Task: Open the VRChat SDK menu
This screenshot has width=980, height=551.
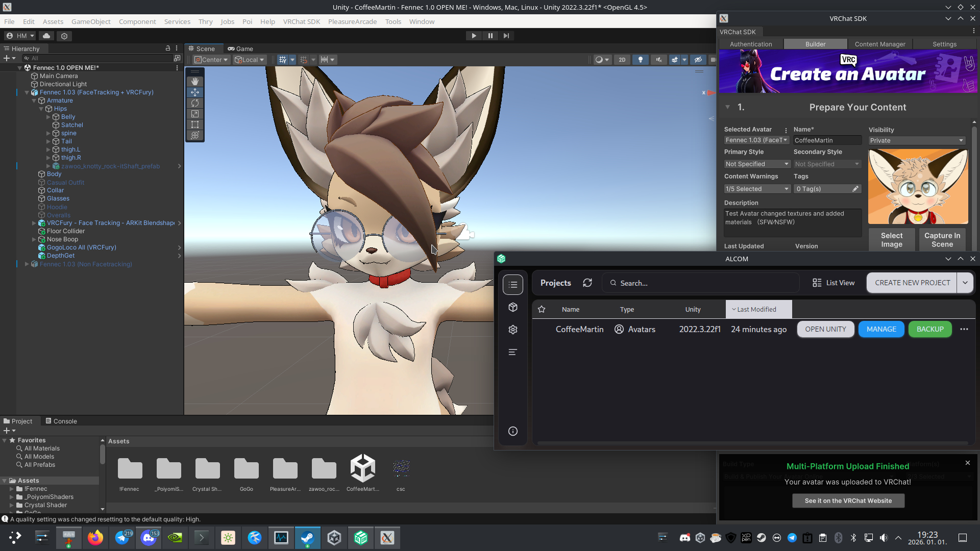Action: point(301,21)
